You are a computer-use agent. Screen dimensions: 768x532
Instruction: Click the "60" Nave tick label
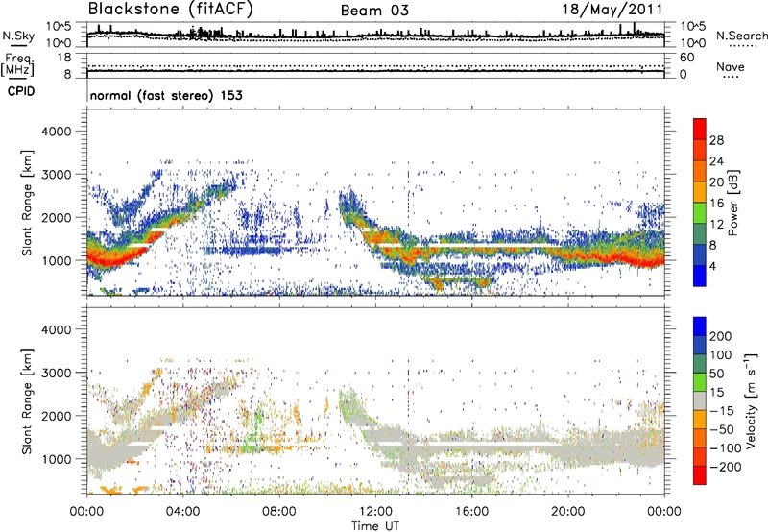(686, 58)
